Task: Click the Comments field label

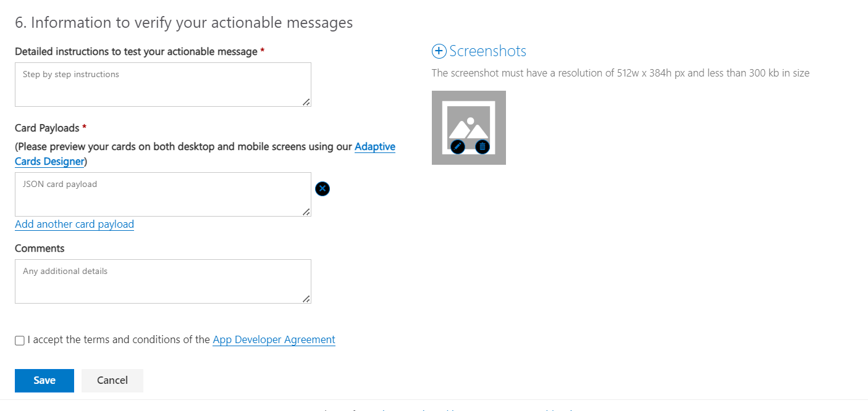Action: pos(40,248)
